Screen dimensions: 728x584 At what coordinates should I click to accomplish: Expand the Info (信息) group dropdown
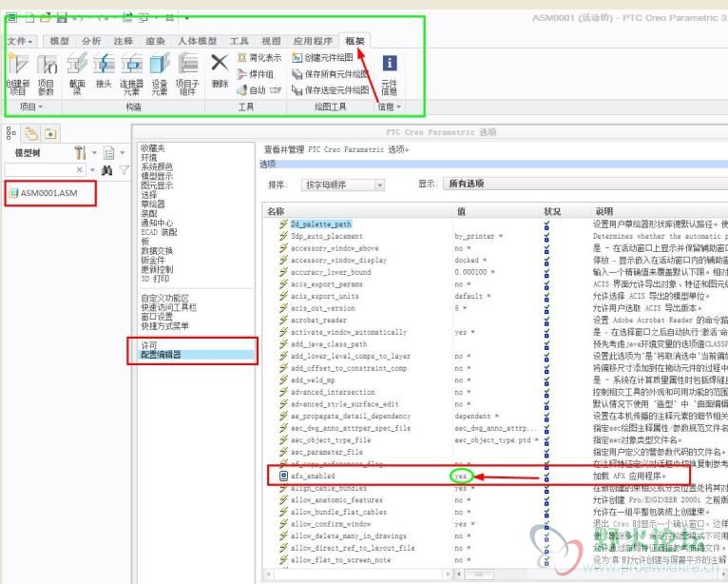tap(389, 107)
